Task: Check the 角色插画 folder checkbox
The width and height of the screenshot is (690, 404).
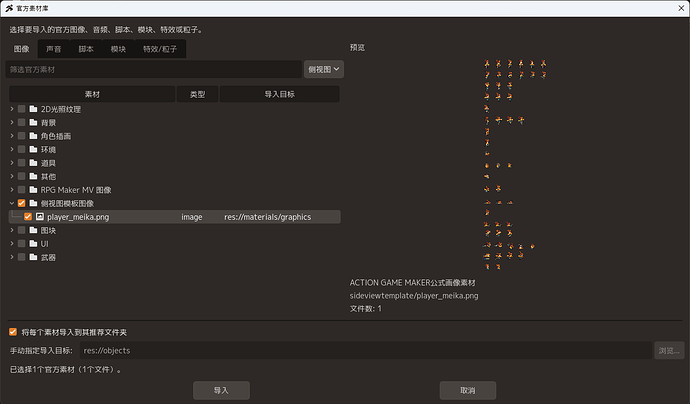Action: [21, 136]
